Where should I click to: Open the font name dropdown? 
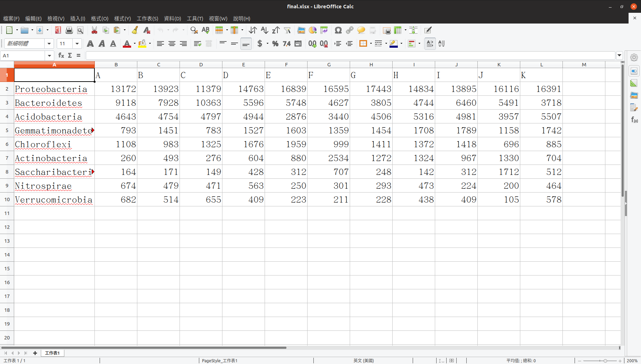tap(49, 44)
